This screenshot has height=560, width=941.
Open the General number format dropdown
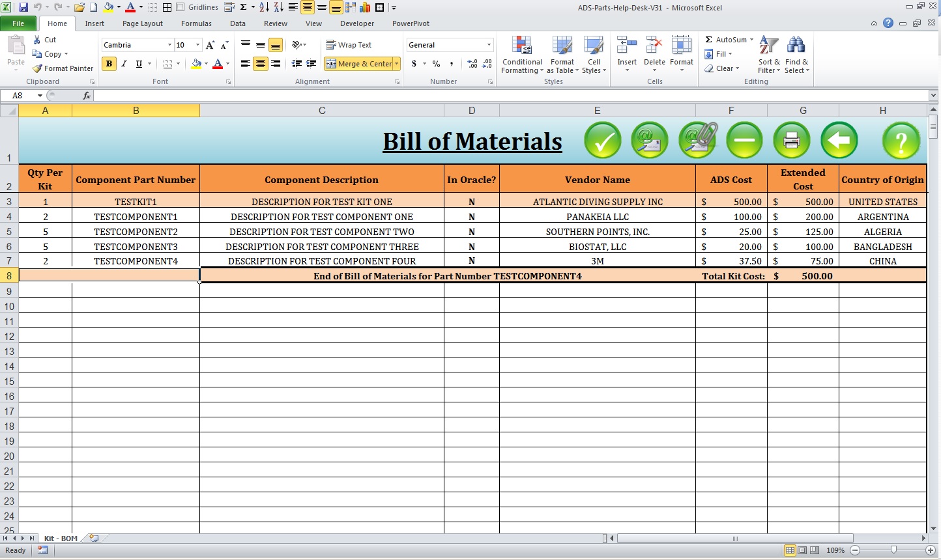tap(489, 45)
